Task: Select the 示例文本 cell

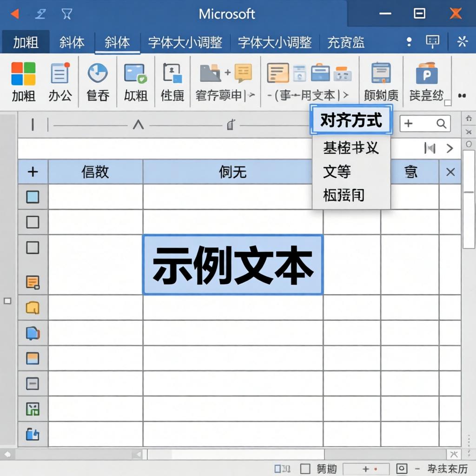Action: (x=232, y=265)
